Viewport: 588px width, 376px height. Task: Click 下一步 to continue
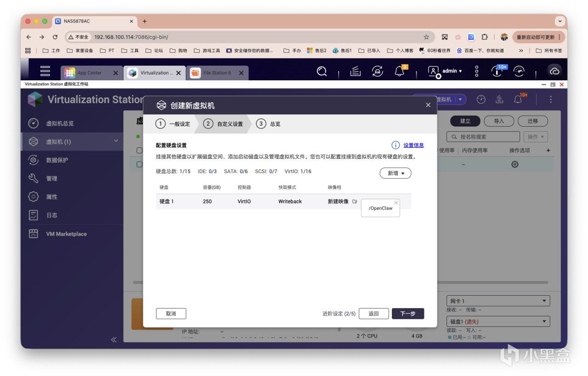tap(408, 314)
